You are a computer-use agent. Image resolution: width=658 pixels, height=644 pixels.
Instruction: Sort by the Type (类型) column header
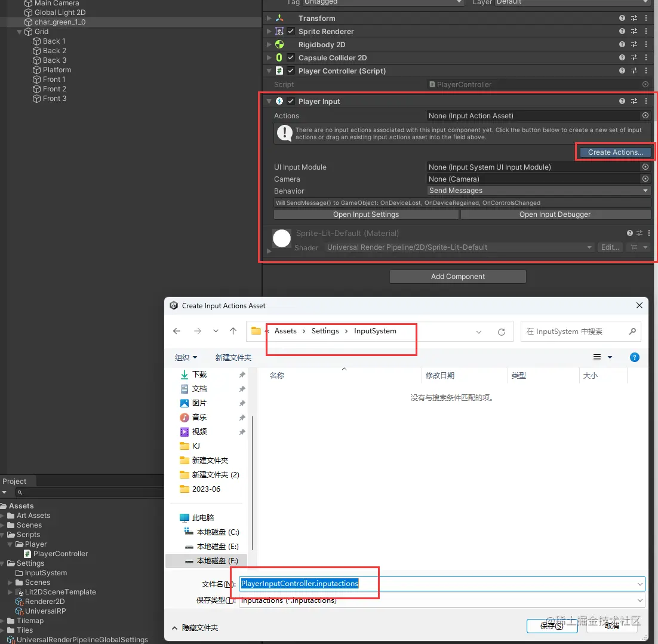519,375
